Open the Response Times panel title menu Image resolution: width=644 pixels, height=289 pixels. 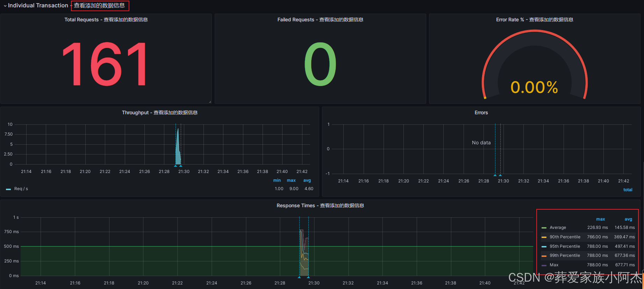tap(320, 205)
